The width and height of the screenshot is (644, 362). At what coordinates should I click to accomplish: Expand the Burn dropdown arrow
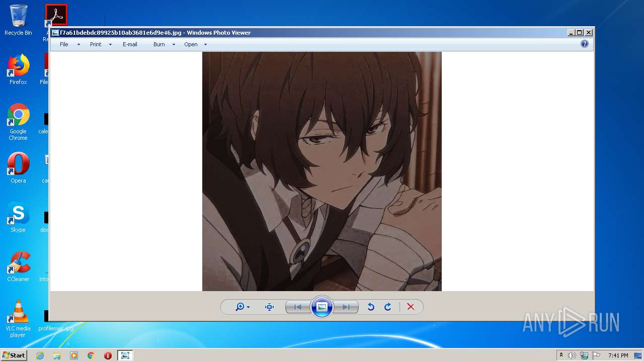(x=174, y=45)
